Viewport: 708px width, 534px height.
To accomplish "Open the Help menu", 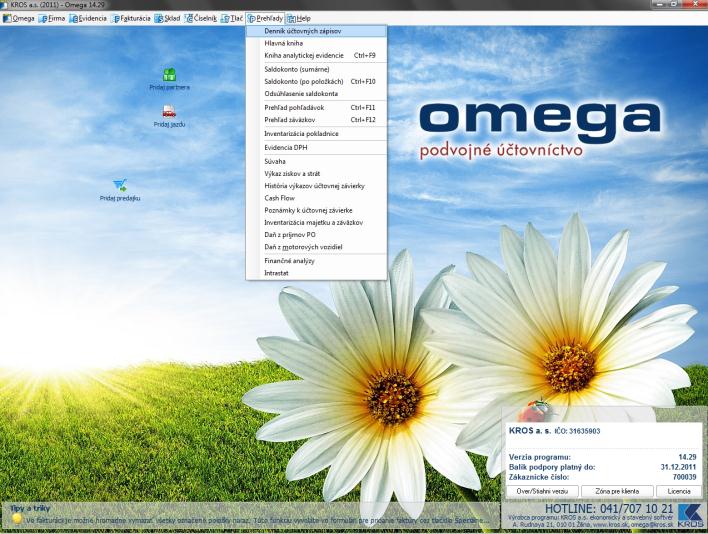I will (299, 19).
